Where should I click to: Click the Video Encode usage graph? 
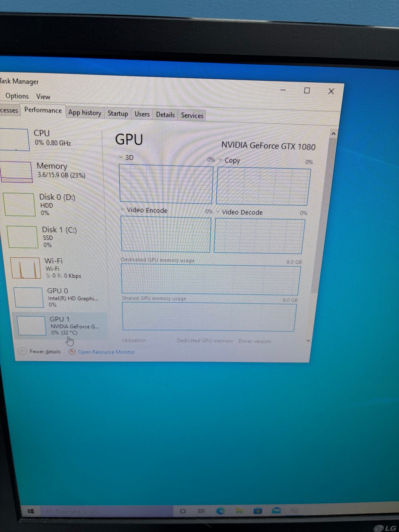coord(166,234)
